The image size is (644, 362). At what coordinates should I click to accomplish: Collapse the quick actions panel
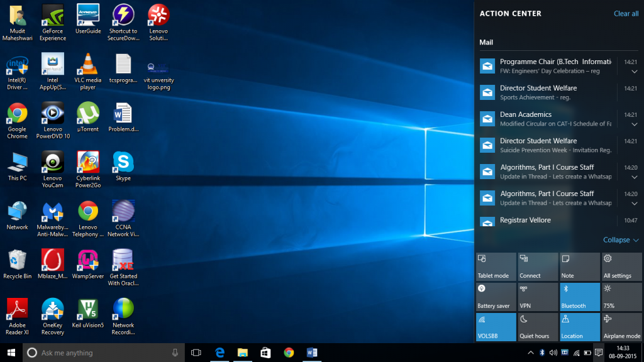coord(621,240)
